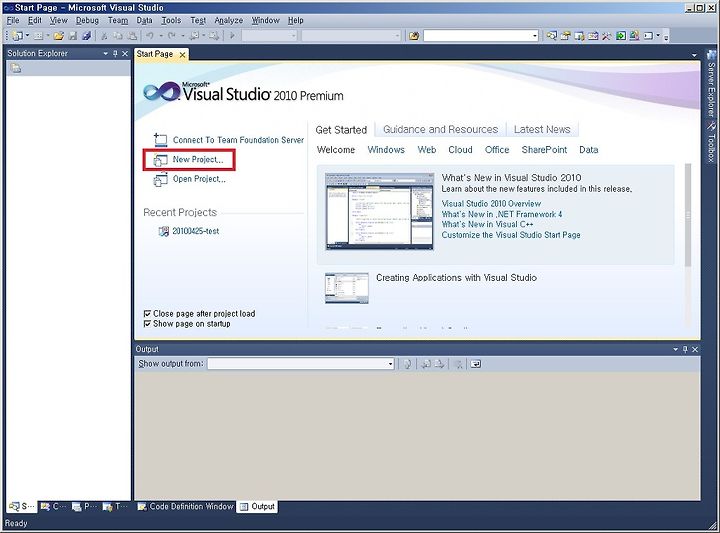Click the Undo toolbar icon
The image size is (720, 533).
150,36
